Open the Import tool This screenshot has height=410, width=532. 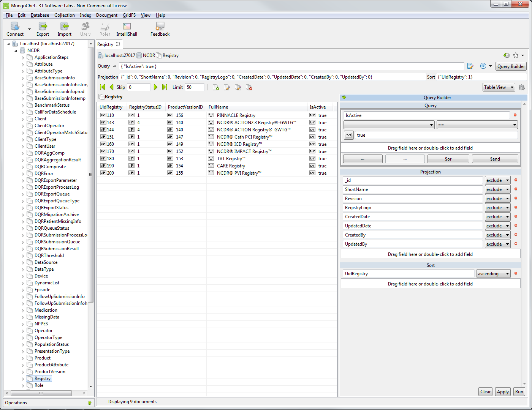point(64,29)
